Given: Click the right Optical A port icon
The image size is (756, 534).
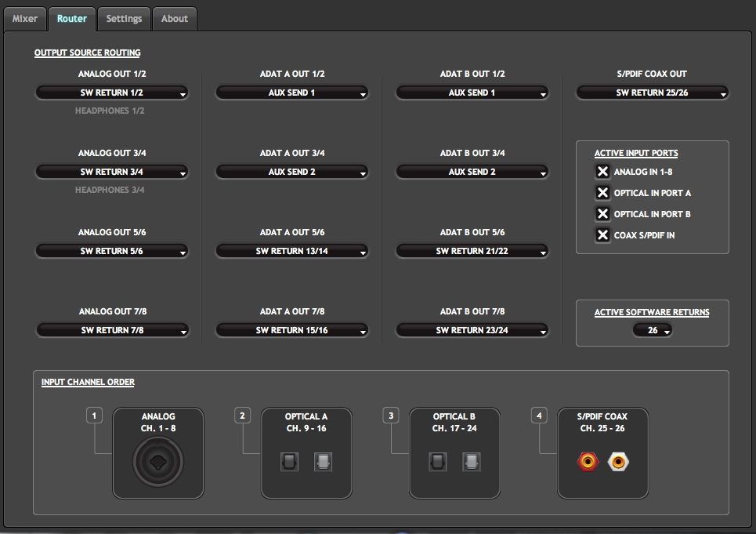Looking at the screenshot, I should 323,462.
